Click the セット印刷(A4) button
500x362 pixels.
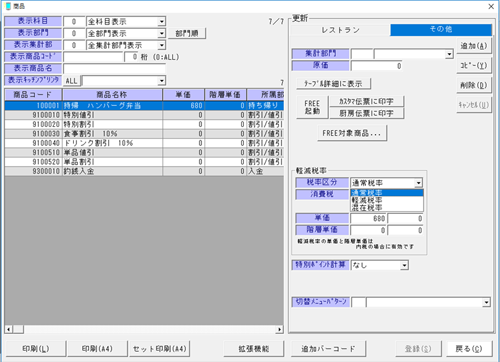(x=159, y=349)
